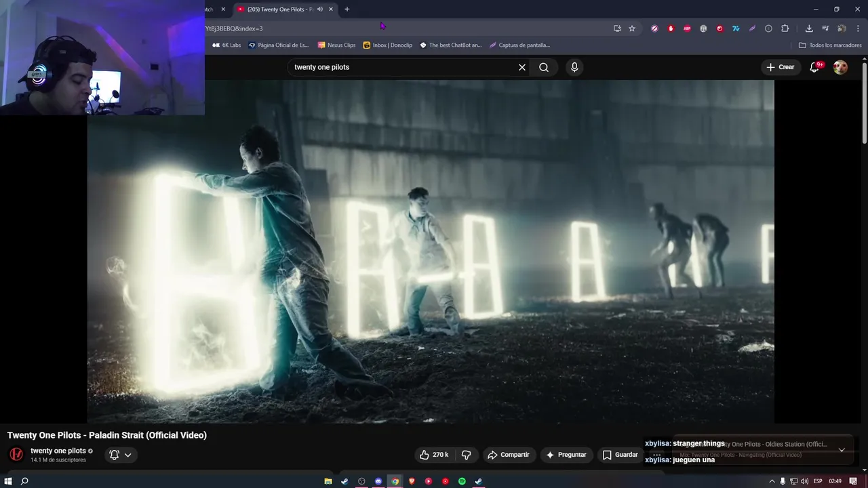Click the Compartir button

[x=509, y=455]
